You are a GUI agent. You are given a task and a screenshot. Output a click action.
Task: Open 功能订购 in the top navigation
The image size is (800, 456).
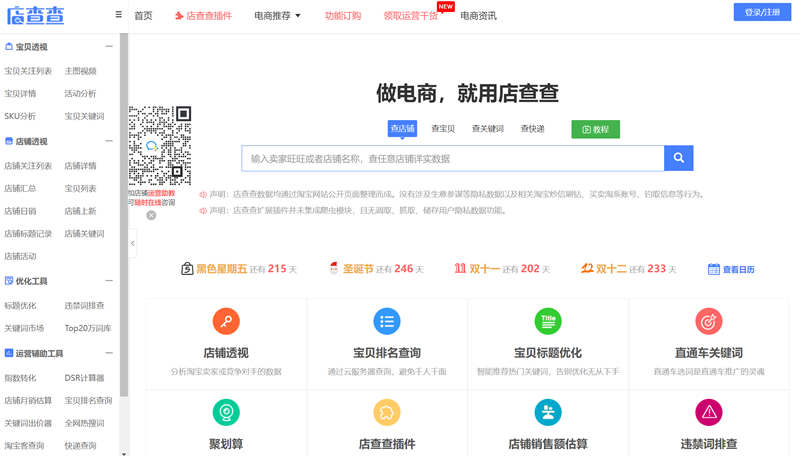tap(343, 16)
